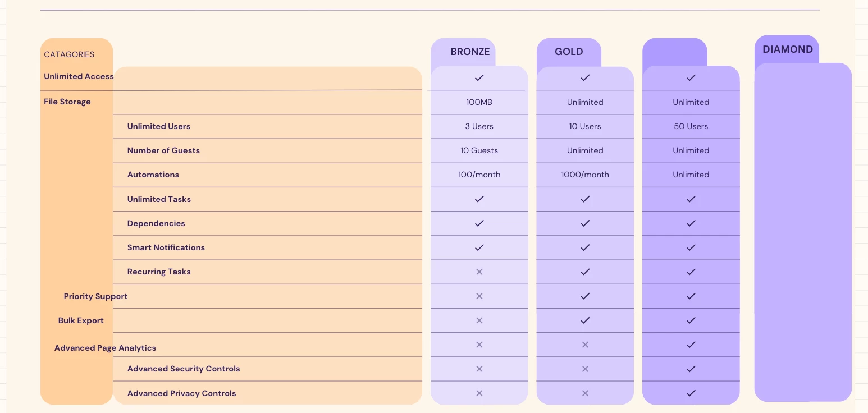Screen dimensions: 868x413
Task: Click Bronze checkmark in Dependencies row
Action: (x=479, y=223)
